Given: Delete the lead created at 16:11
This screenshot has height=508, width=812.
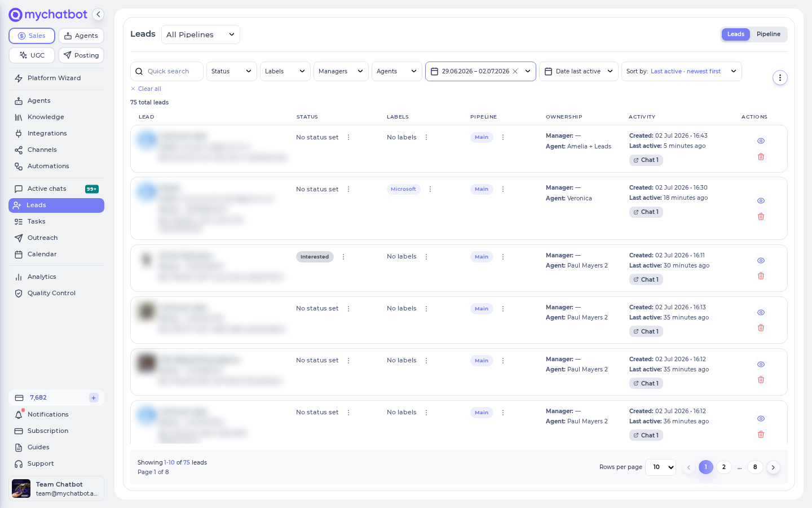Looking at the screenshot, I should coord(761,276).
